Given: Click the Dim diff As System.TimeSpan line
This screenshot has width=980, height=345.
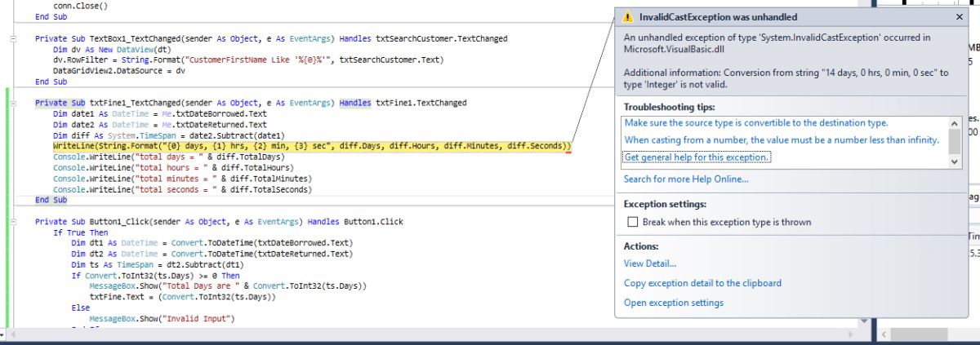Looking at the screenshot, I should 168,135.
